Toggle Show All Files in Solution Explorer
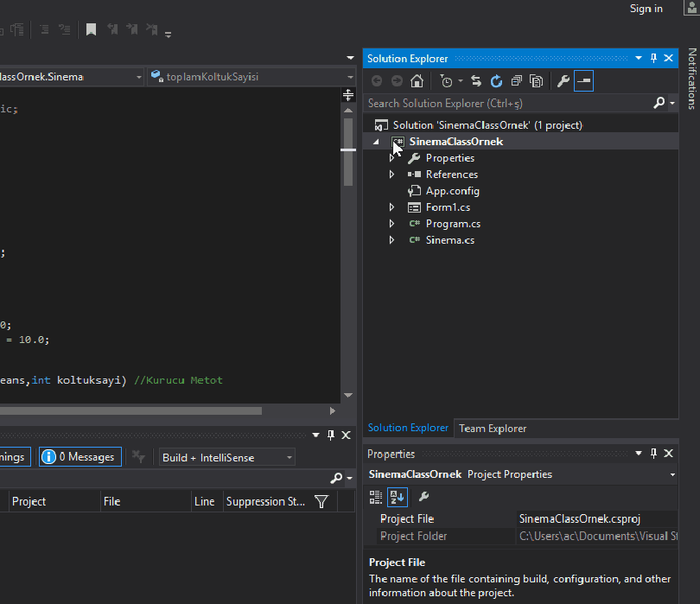Viewport: 700px width, 604px height. click(536, 81)
